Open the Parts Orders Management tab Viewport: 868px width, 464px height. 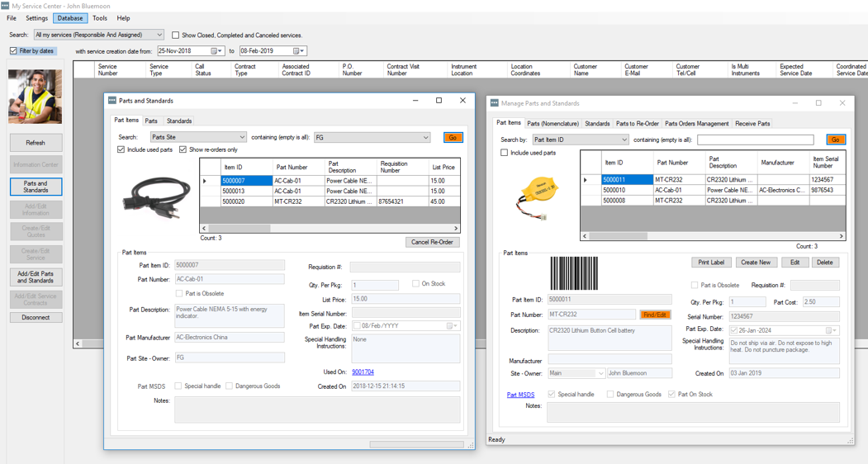(x=696, y=124)
